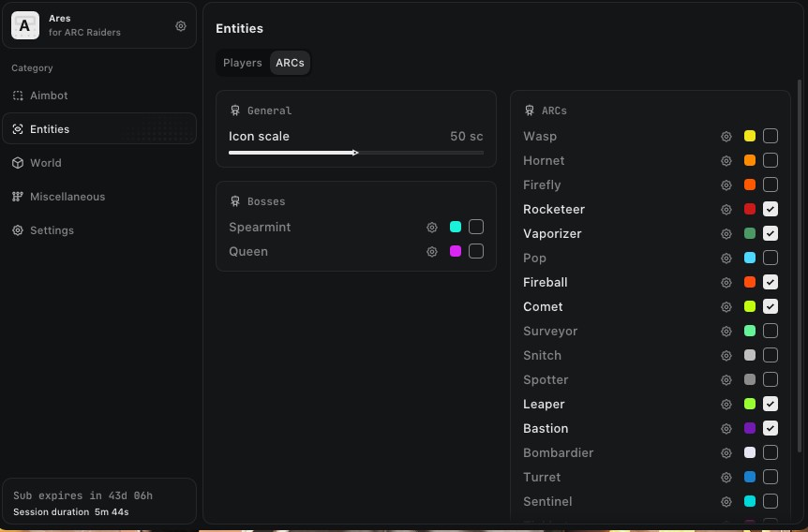Switch to the Players tab
The image size is (808, 532).
coord(242,63)
